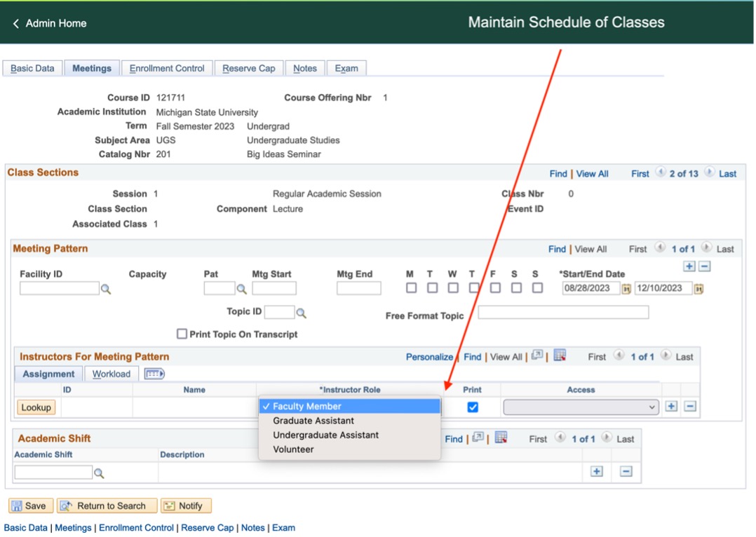The image size is (756, 537).
Task: Uncheck the instructor Print checkbox
Action: click(x=473, y=407)
